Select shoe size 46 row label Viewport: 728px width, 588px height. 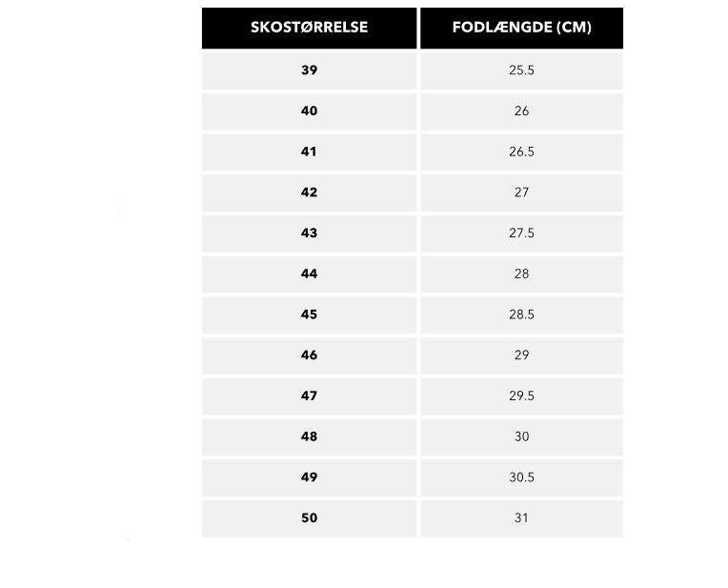coord(309,355)
